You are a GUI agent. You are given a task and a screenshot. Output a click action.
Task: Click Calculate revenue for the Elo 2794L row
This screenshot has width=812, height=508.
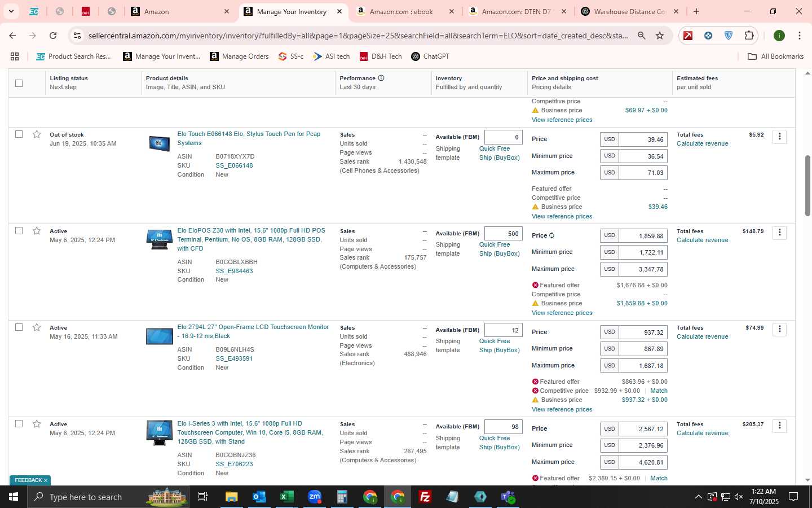click(x=702, y=337)
